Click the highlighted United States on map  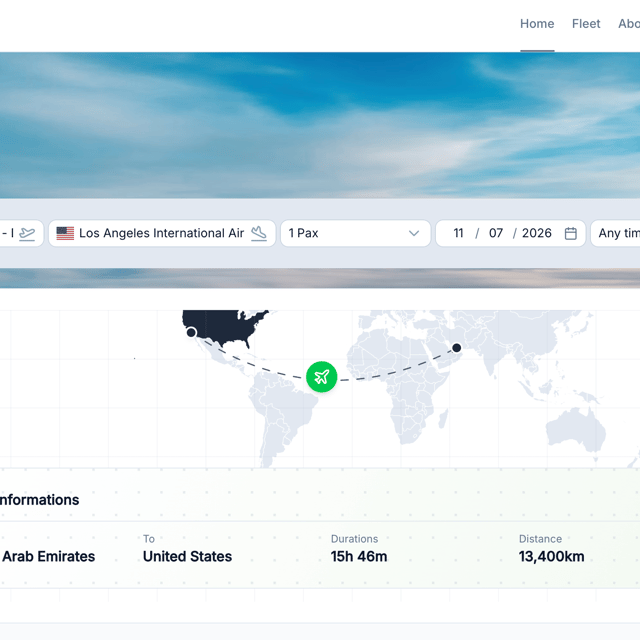click(224, 327)
